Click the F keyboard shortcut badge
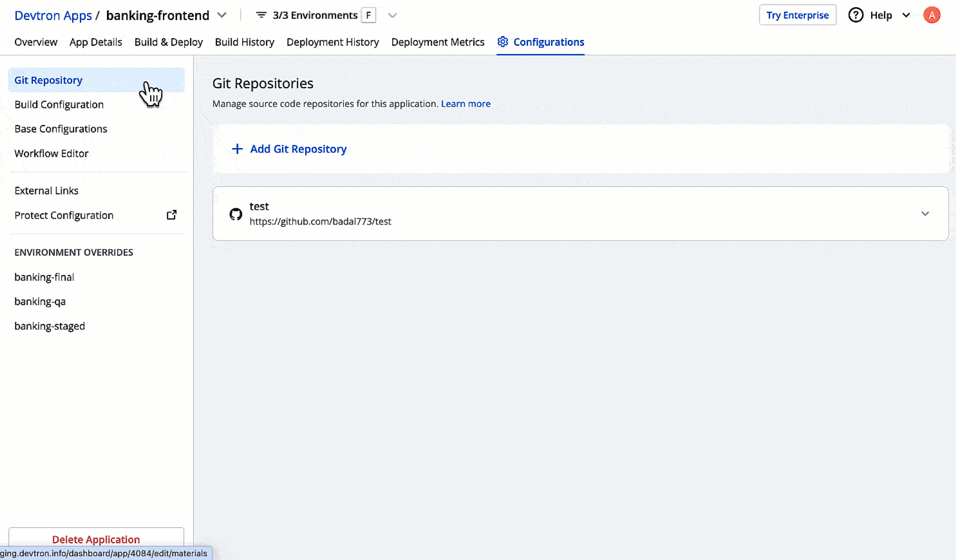 [368, 15]
